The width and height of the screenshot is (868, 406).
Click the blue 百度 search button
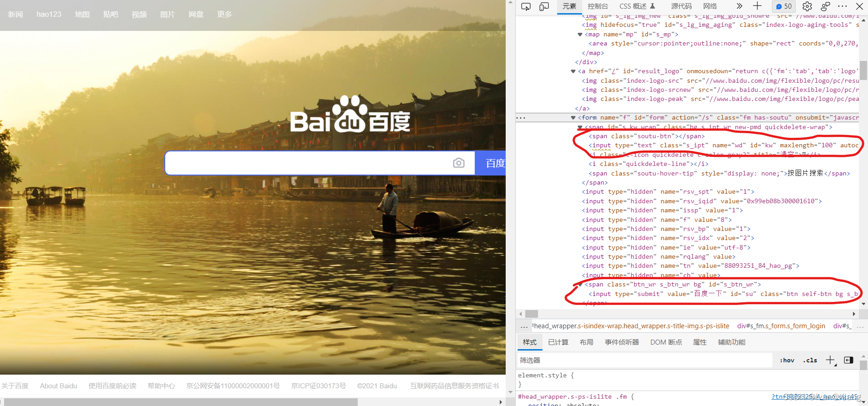point(491,163)
